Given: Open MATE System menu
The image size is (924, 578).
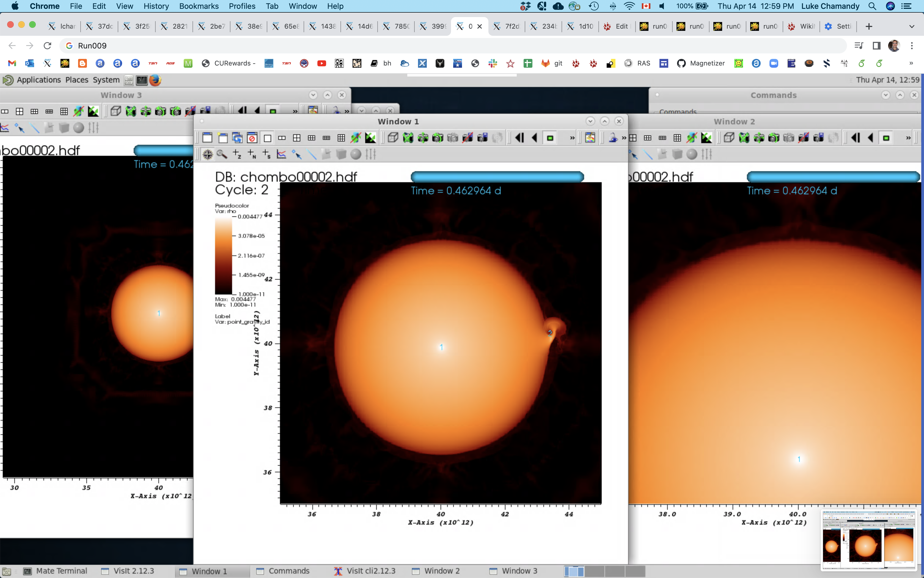Looking at the screenshot, I should 106,80.
